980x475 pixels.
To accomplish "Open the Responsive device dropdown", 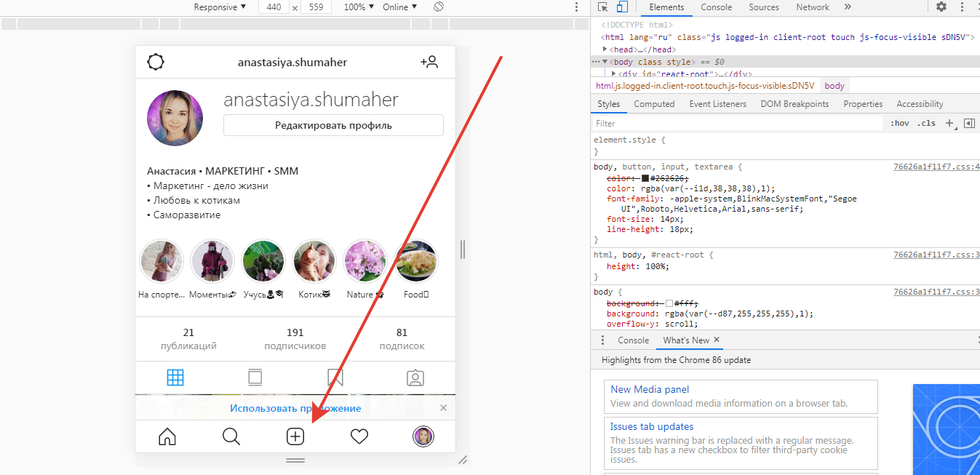I will (220, 7).
